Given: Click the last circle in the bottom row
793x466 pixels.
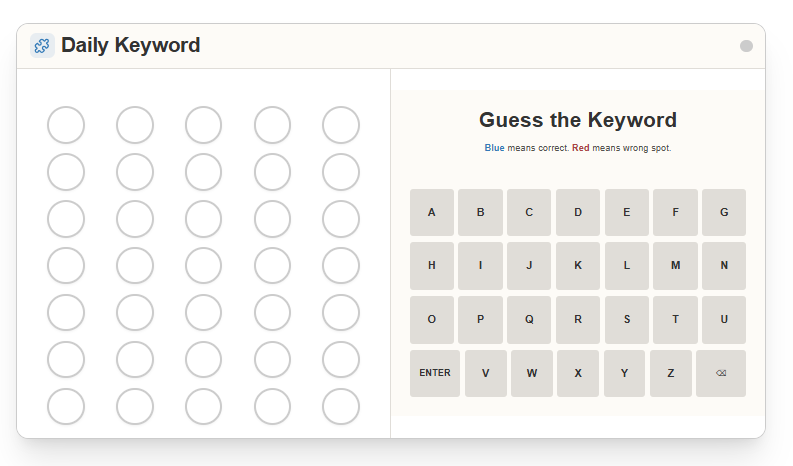Looking at the screenshot, I should 341,407.
